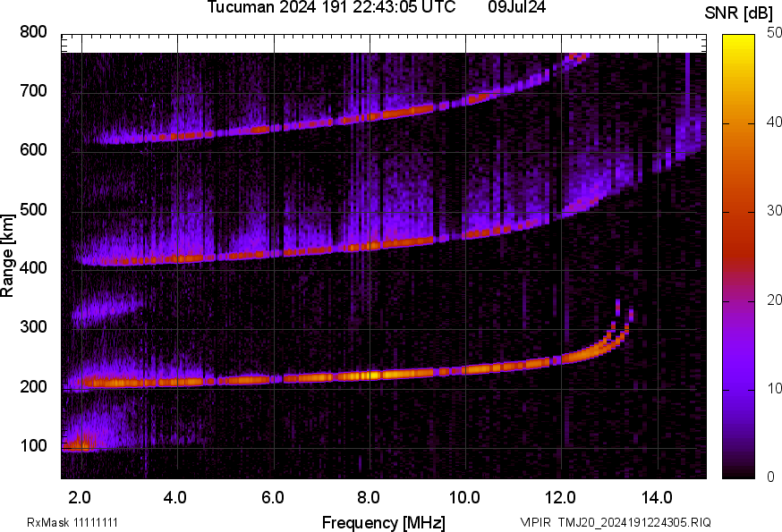The width and height of the screenshot is (782, 532).
Task: Click the range axis tick '100'
Action: (33, 446)
